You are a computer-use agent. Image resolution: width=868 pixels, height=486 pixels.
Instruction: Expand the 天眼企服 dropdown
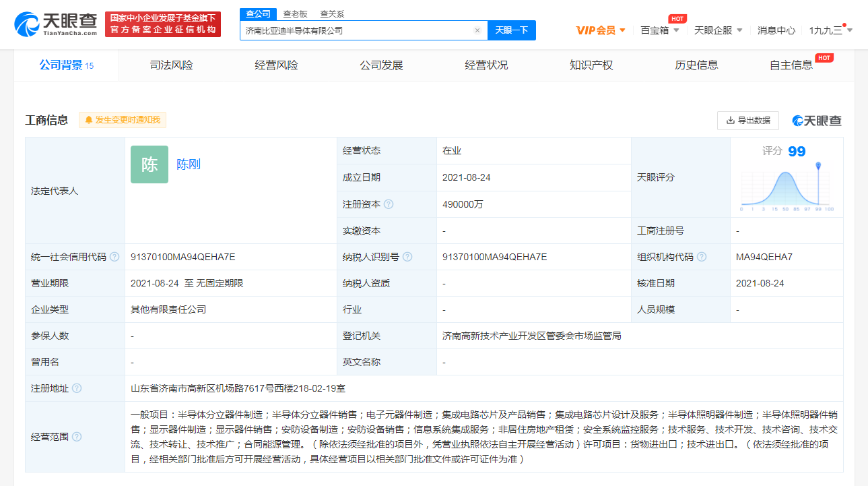pyautogui.click(x=718, y=30)
